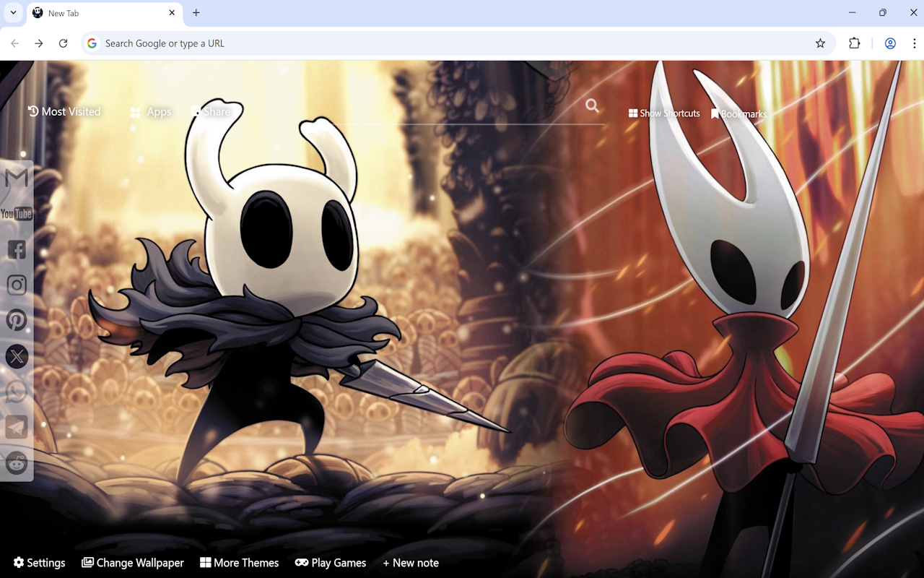
Task: Click the Reddit sidebar icon
Action: [17, 462]
